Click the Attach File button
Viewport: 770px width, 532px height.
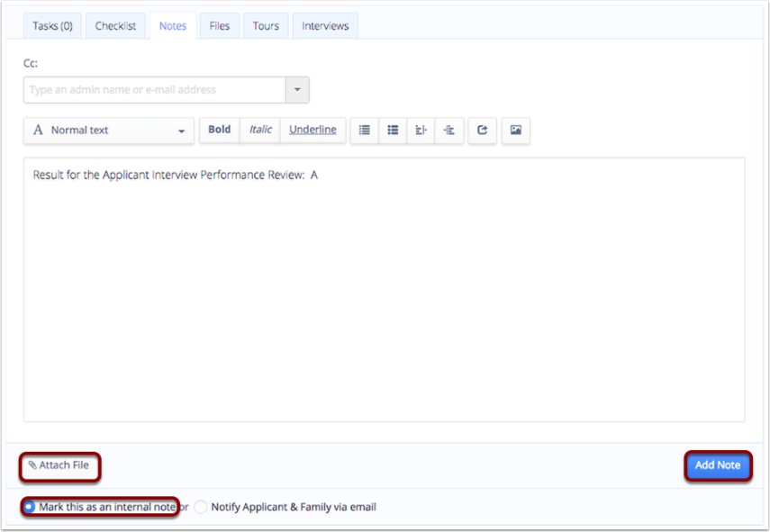click(x=59, y=465)
